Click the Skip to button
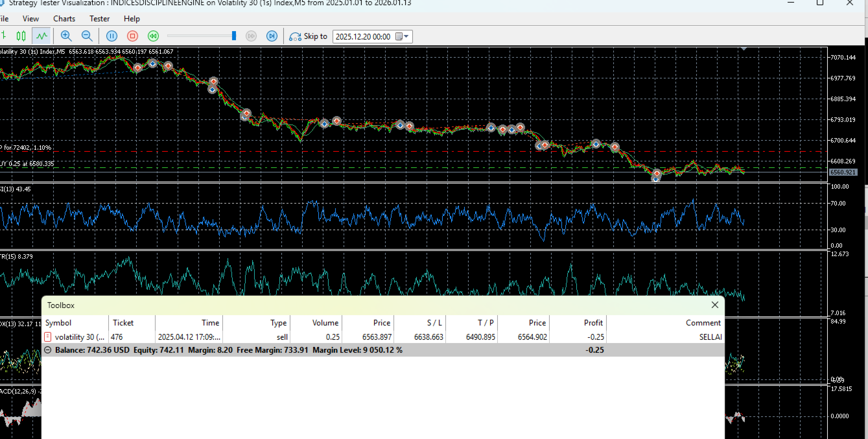 (309, 36)
